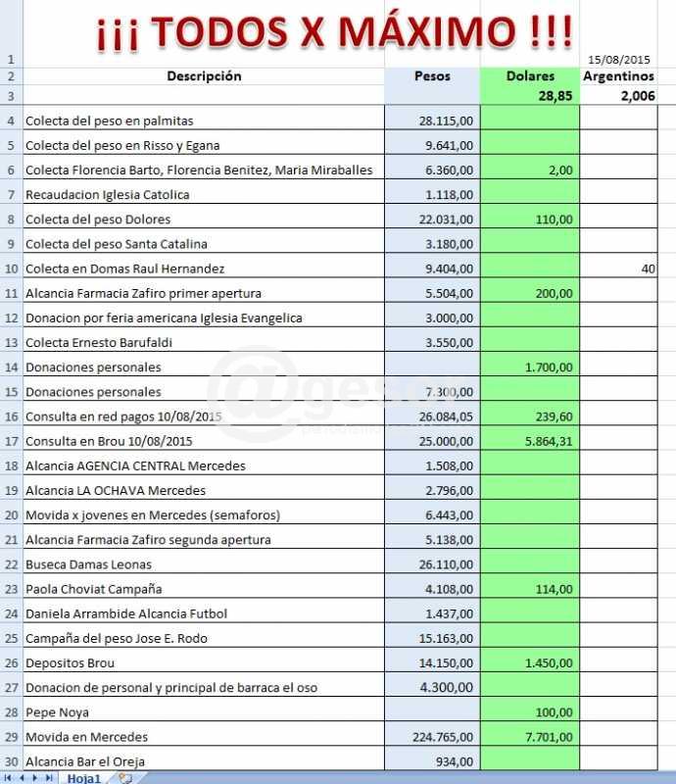Select the cell showing 2,006

tap(618, 96)
